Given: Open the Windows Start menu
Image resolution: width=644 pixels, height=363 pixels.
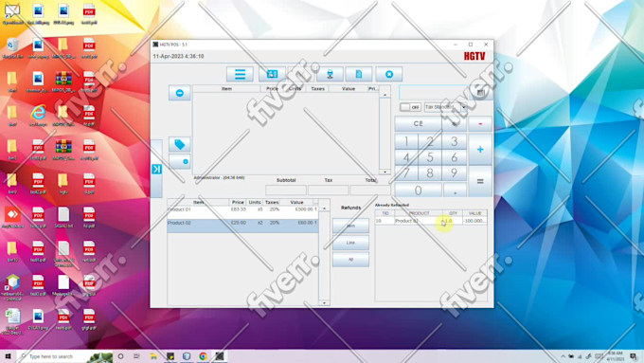Looking at the screenshot, I should 8,356.
